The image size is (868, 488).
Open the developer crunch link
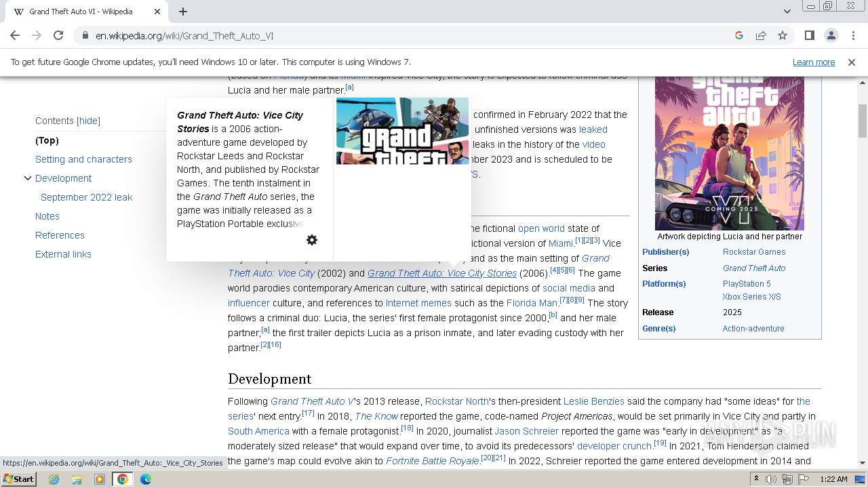pyautogui.click(x=614, y=446)
